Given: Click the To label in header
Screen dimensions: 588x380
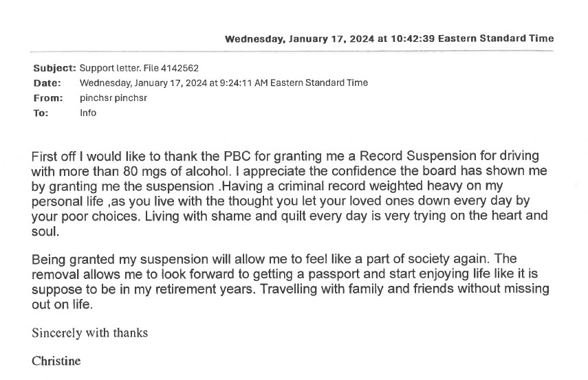Looking at the screenshot, I should pyautogui.click(x=41, y=113).
